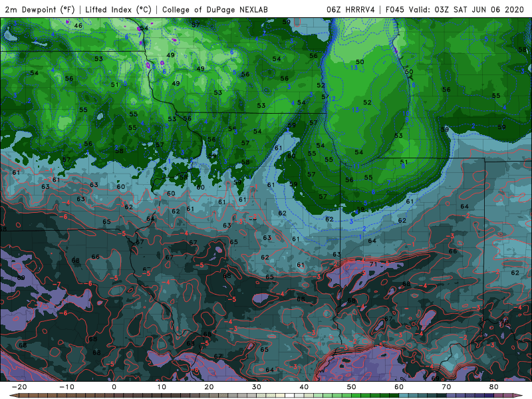Click the blue 11 lifted index contour label
This screenshot has height=399, width=532.
[356, 166]
